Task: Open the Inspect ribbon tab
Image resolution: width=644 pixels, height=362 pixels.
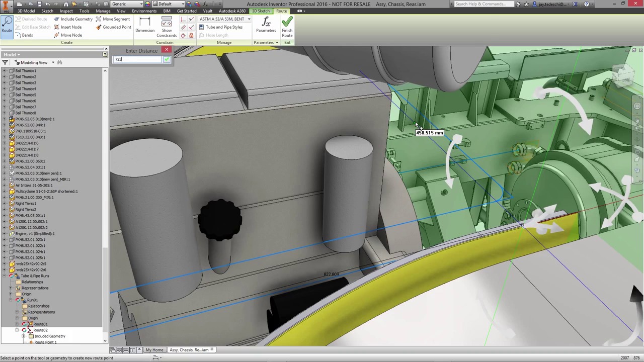Action: 66,11
